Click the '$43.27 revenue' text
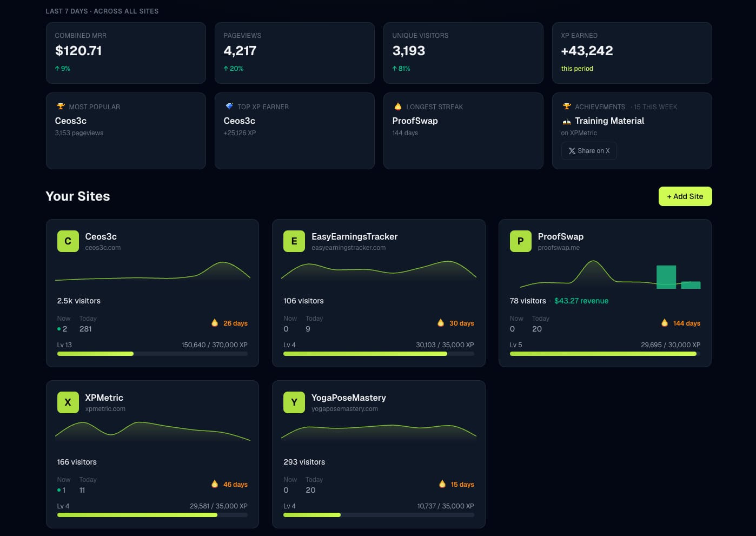Image resolution: width=756 pixels, height=536 pixels. pos(581,301)
